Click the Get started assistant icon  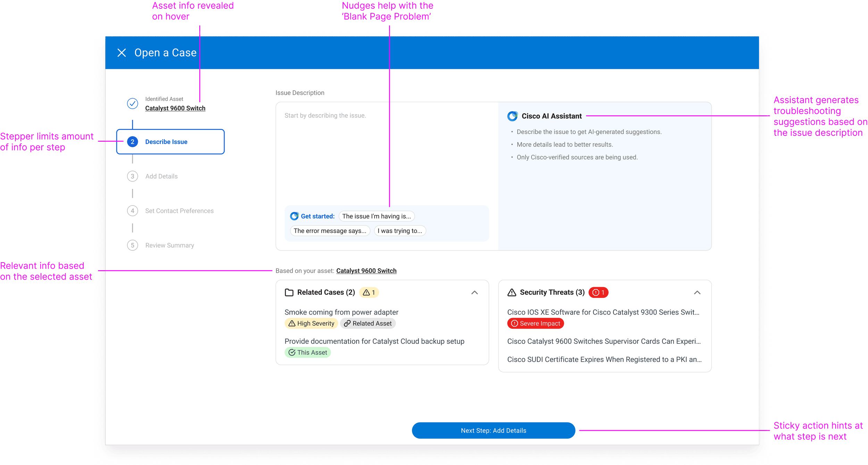(x=294, y=216)
